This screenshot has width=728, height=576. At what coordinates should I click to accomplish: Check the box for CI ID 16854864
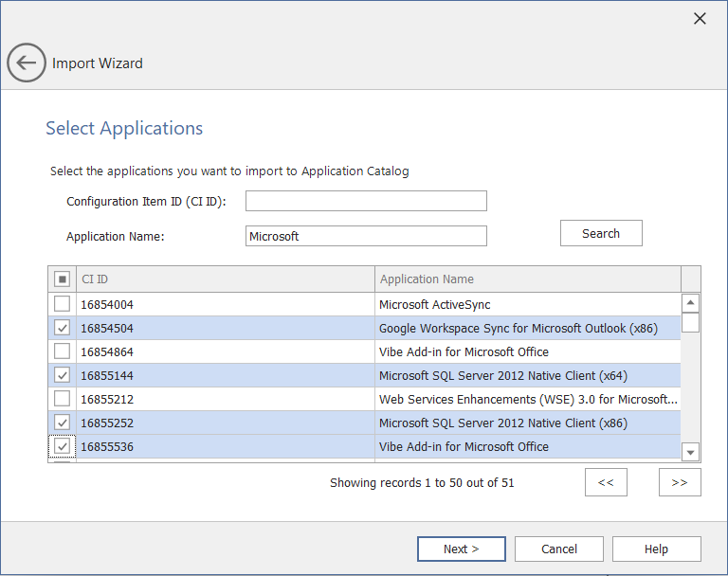click(62, 351)
